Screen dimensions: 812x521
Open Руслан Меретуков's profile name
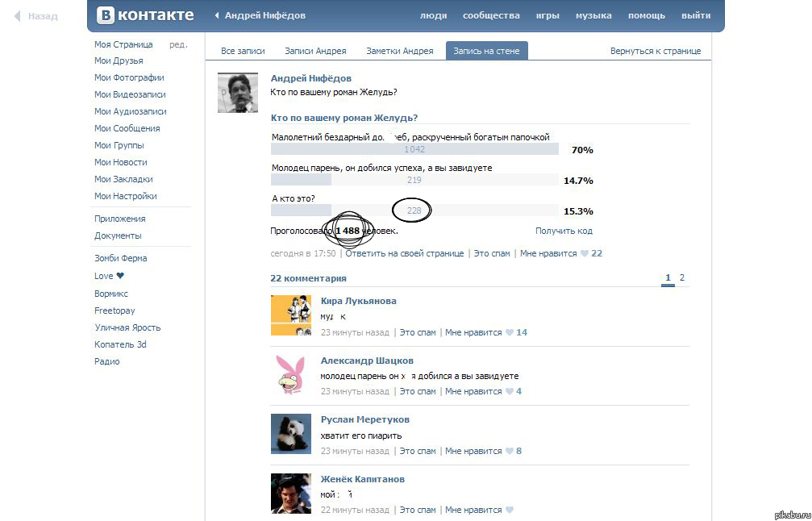click(364, 419)
